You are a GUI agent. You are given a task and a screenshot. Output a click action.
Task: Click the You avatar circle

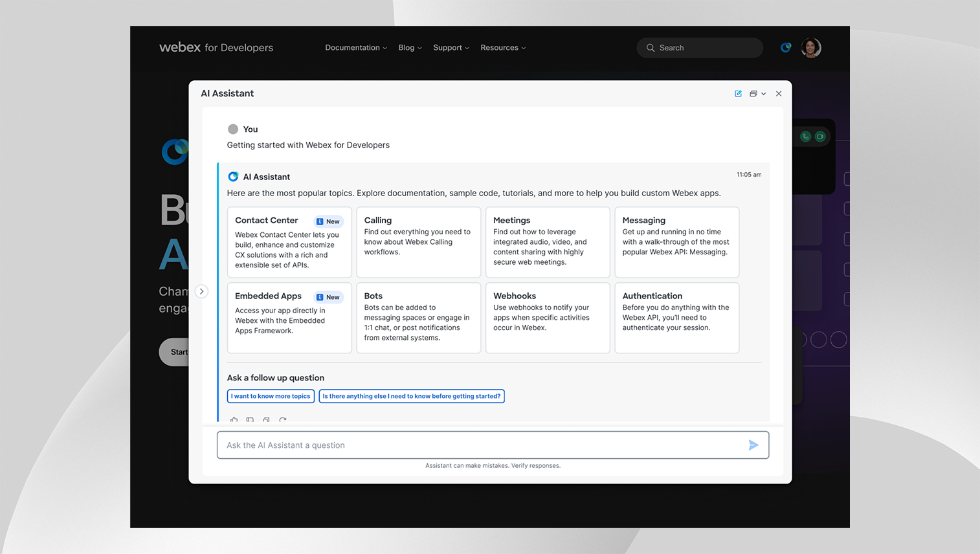(233, 129)
